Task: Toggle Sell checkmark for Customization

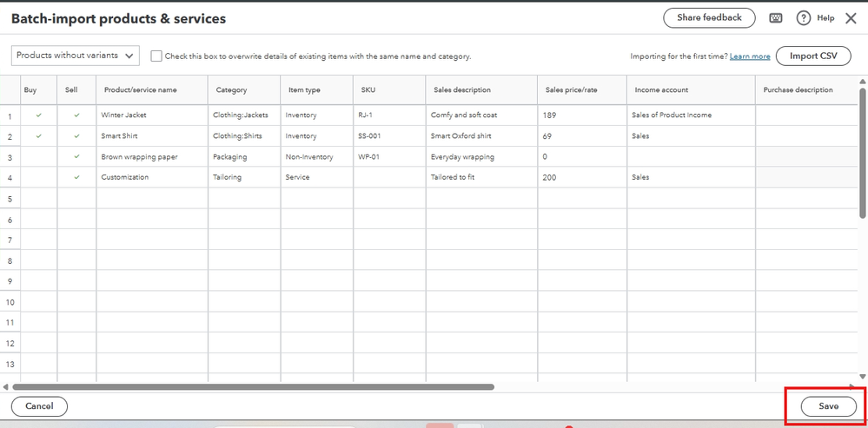Action: click(76, 177)
